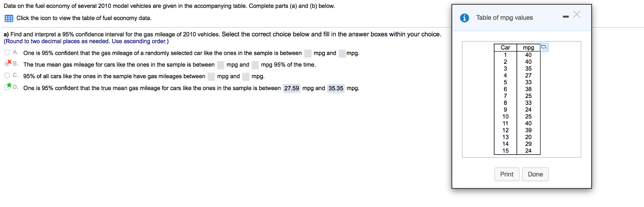Click the Table of mpg values title
The width and height of the screenshot is (644, 207).
tap(505, 18)
